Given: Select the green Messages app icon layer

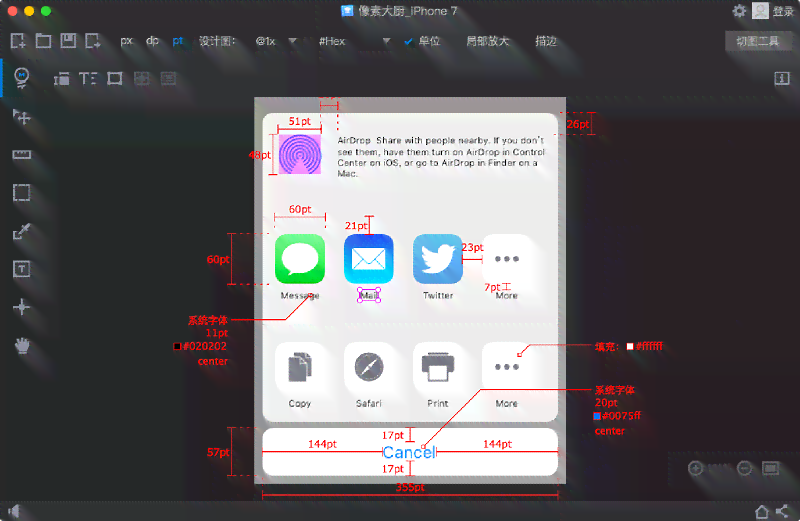Looking at the screenshot, I should [x=300, y=259].
